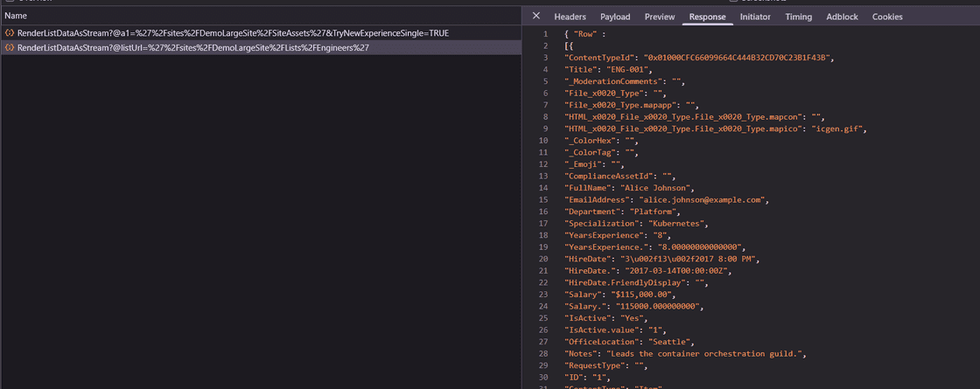Click the FullName "Alice Johnson" line
Screen dimensions: 980x389
tap(629, 188)
